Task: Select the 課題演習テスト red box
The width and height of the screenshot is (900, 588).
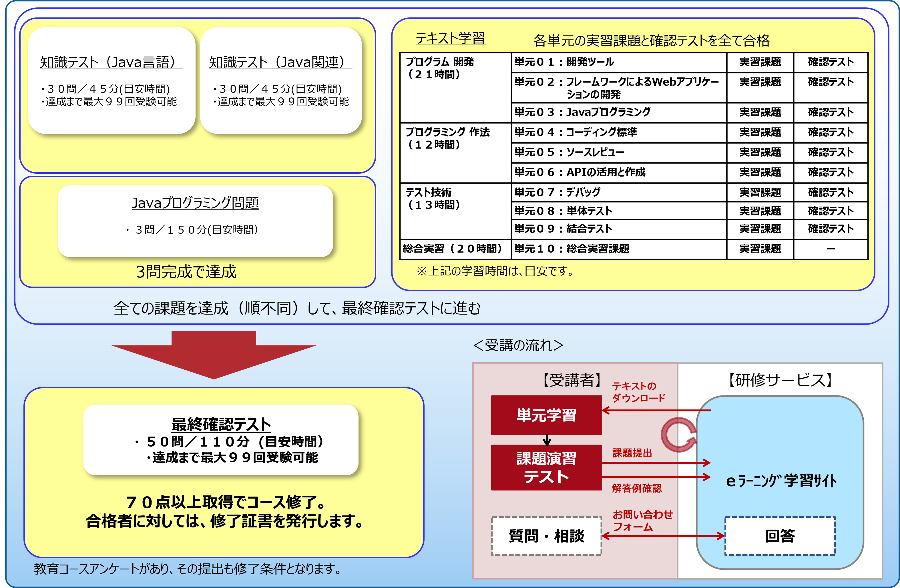Action: coord(546,467)
